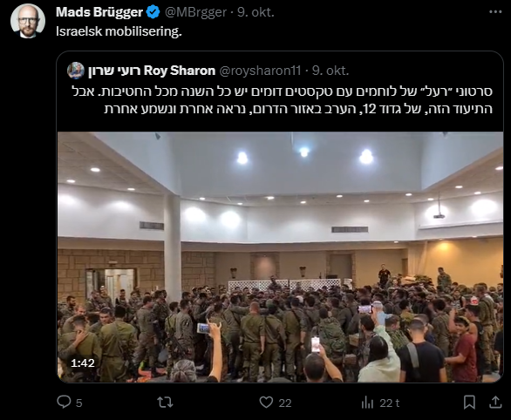Play the soldiers video thumbnail

click(280, 257)
